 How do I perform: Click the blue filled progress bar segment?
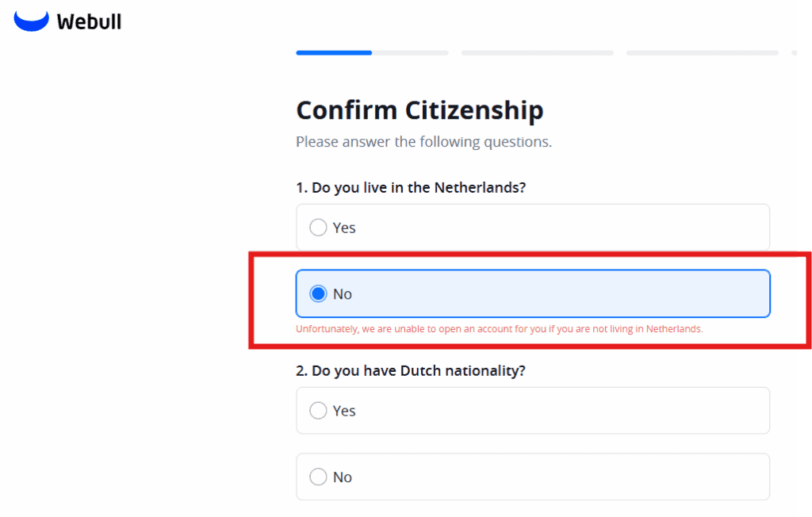pos(334,53)
